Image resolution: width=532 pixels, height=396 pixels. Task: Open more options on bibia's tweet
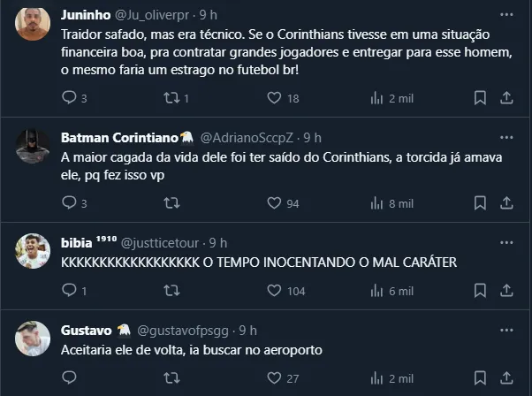point(506,242)
